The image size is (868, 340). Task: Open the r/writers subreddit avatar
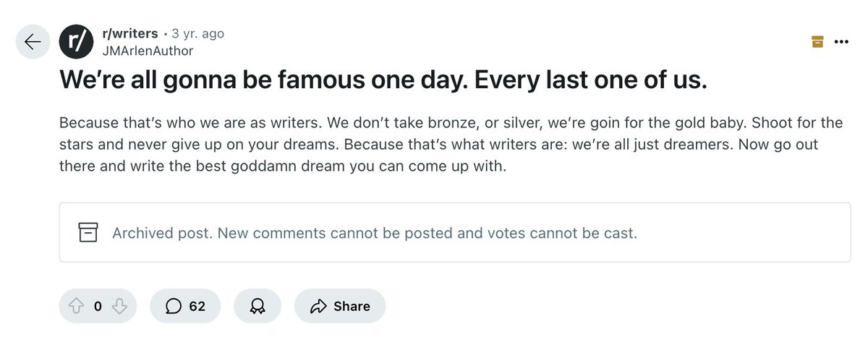click(76, 42)
